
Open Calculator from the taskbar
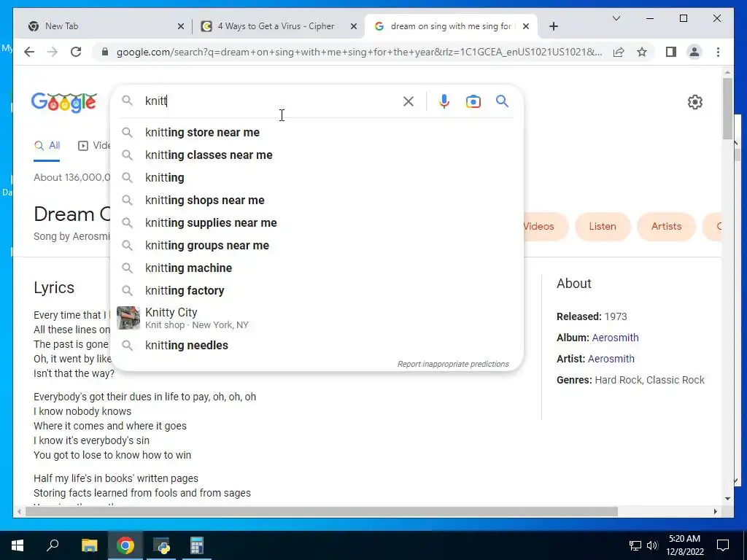(197, 545)
